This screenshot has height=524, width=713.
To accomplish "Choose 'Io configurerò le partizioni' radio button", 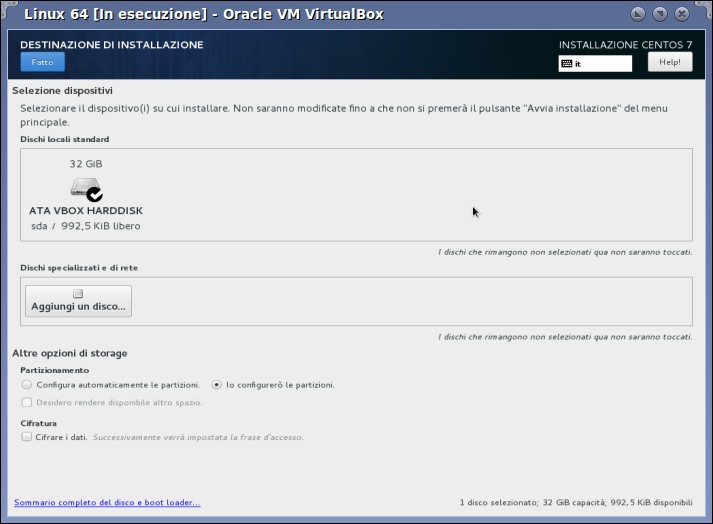I will (216, 385).
